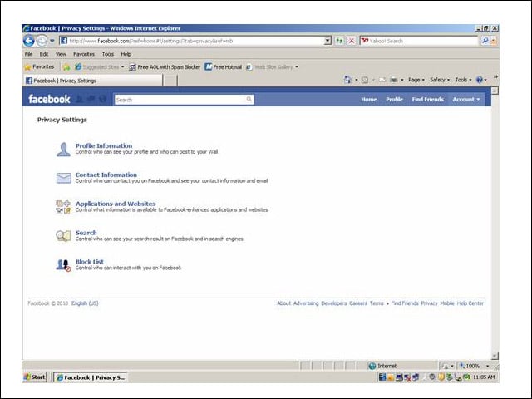Open Profile Information privacy link
The height and width of the screenshot is (399, 532).
tap(104, 146)
